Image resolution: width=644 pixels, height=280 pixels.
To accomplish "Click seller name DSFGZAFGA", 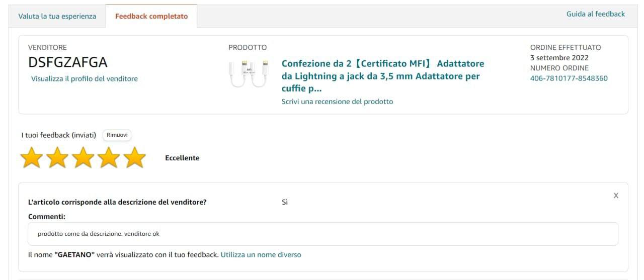I will pyautogui.click(x=68, y=63).
